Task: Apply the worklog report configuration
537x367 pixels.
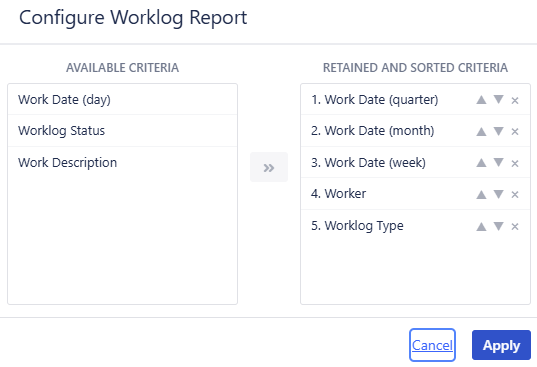Action: point(501,345)
